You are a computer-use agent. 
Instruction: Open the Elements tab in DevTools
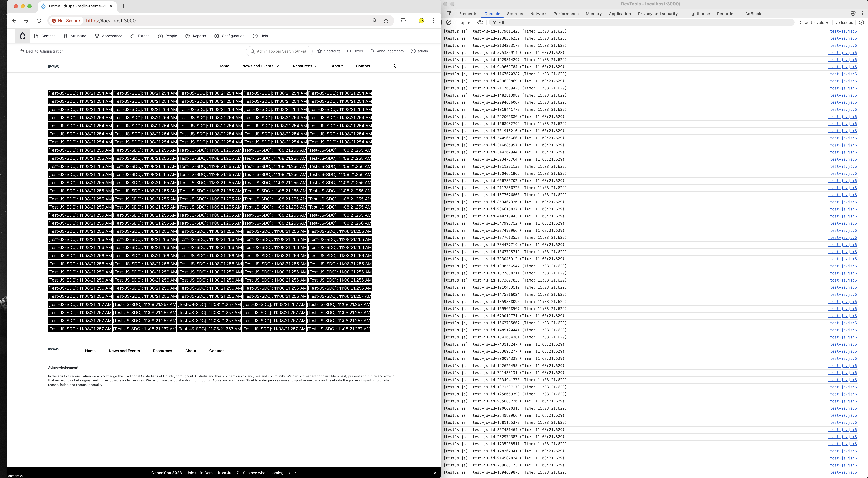[x=468, y=14]
